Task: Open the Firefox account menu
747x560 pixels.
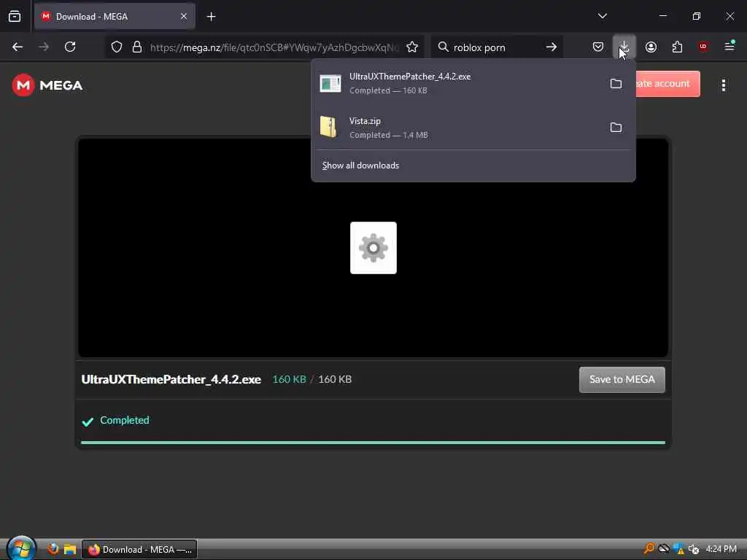Action: (651, 47)
